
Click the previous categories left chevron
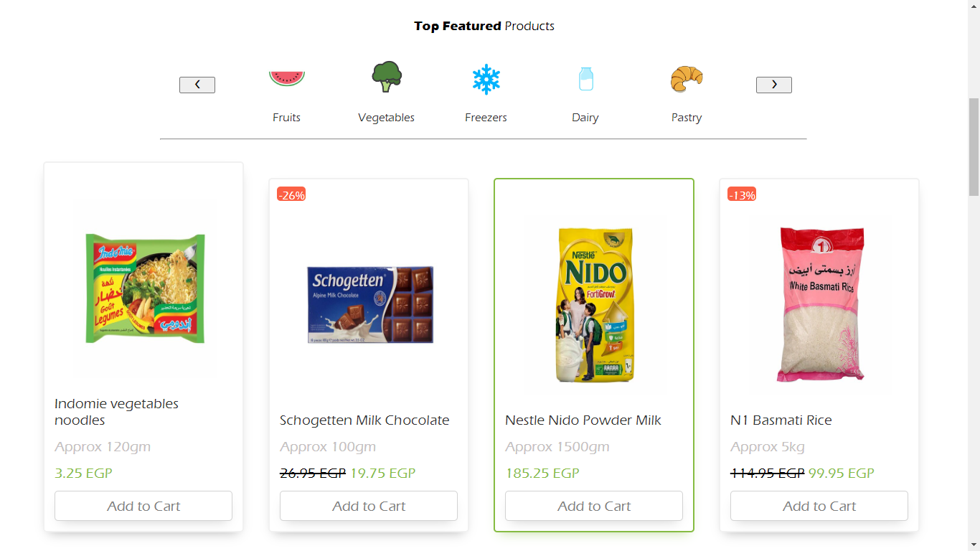point(197,84)
